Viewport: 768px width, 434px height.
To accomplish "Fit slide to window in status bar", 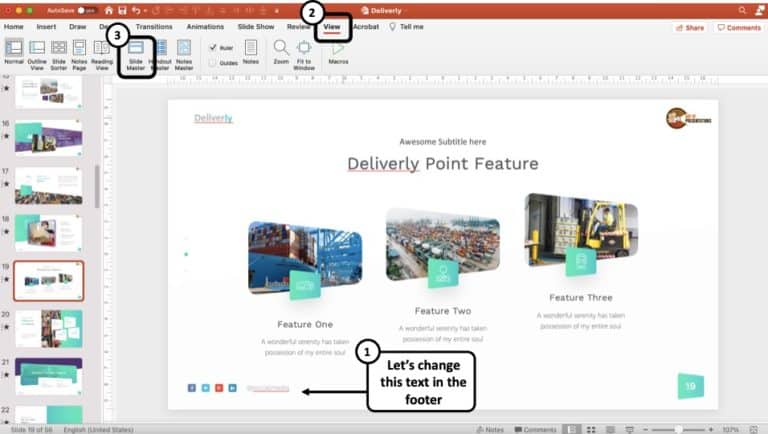I will [x=754, y=429].
